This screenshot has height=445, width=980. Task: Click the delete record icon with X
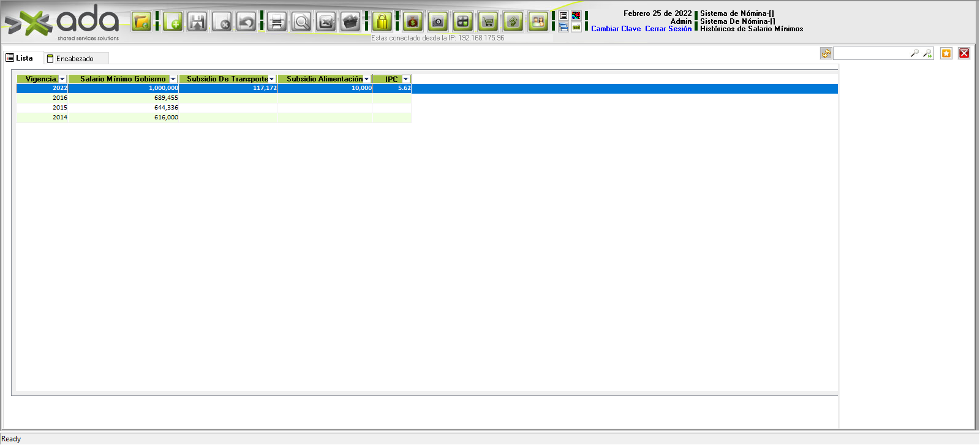[x=222, y=22]
